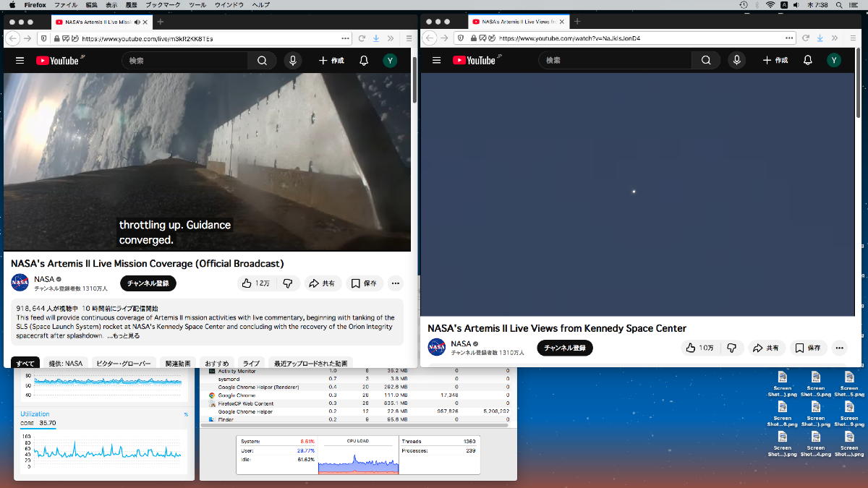Close the Artemis II Live Views tab
The width and height of the screenshot is (868, 488).
click(x=563, y=22)
